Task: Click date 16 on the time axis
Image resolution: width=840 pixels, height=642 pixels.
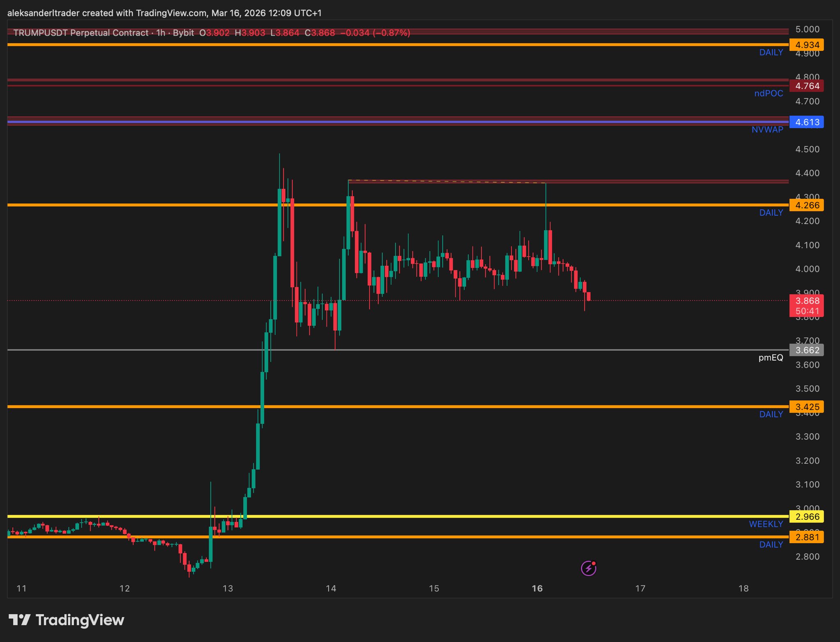Action: [x=537, y=589]
